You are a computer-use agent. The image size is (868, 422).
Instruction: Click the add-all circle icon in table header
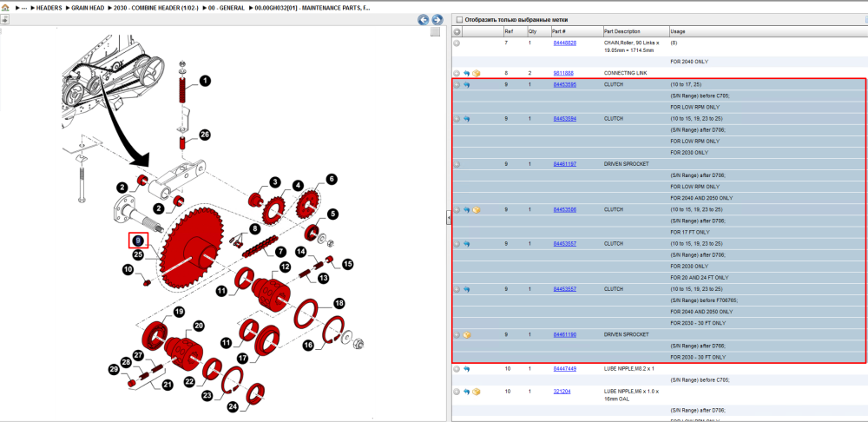[457, 31]
